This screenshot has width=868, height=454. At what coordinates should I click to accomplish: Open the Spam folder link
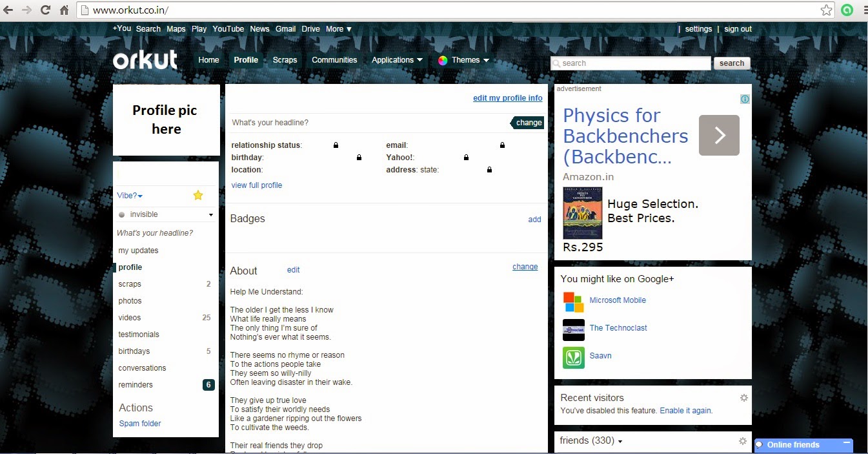point(140,424)
